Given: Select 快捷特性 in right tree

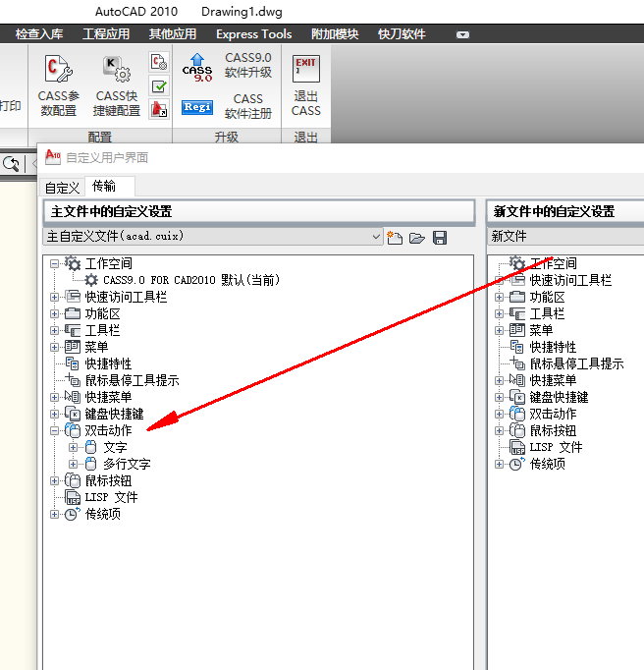Looking at the screenshot, I should pyautogui.click(x=553, y=347).
